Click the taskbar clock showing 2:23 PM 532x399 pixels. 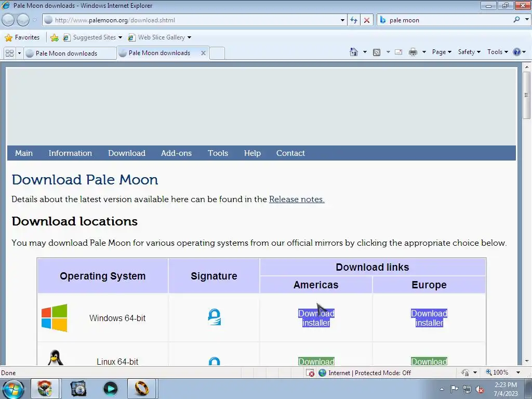pos(506,389)
